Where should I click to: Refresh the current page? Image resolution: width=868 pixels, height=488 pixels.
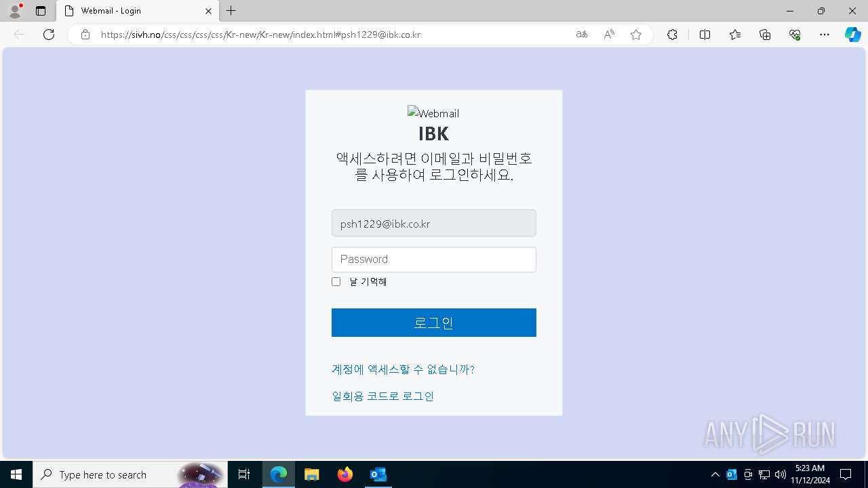coord(49,35)
